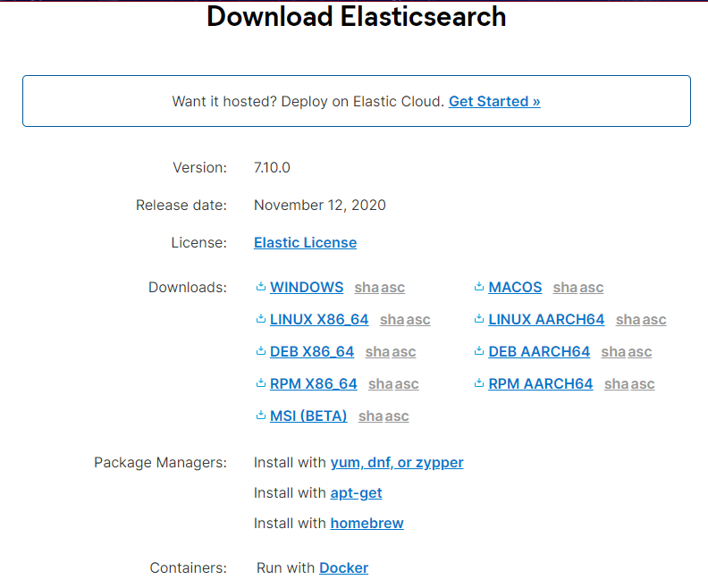This screenshot has height=588, width=708.
Task: Click the download icon beside MSI (BETA)
Action: coord(260,416)
